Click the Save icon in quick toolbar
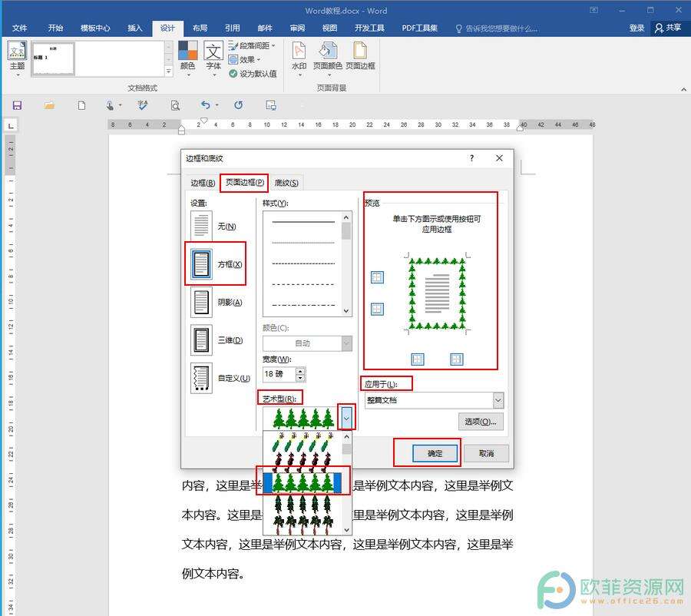The image size is (691, 616). click(x=17, y=105)
